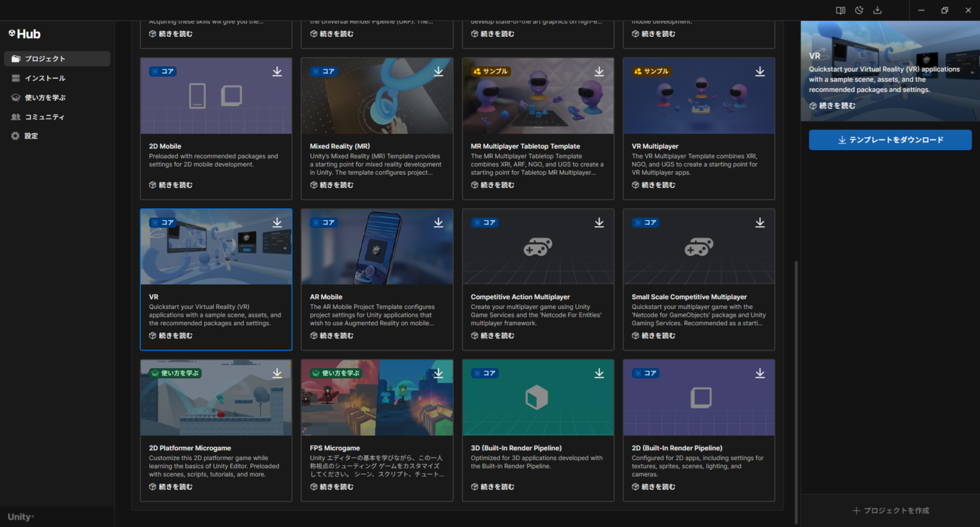Click the サンプル badge on VR Multiplayer card
The image size is (980, 527).
(x=652, y=72)
